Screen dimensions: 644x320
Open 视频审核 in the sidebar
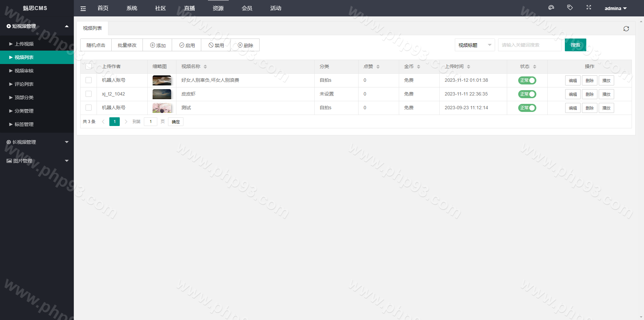tap(24, 71)
